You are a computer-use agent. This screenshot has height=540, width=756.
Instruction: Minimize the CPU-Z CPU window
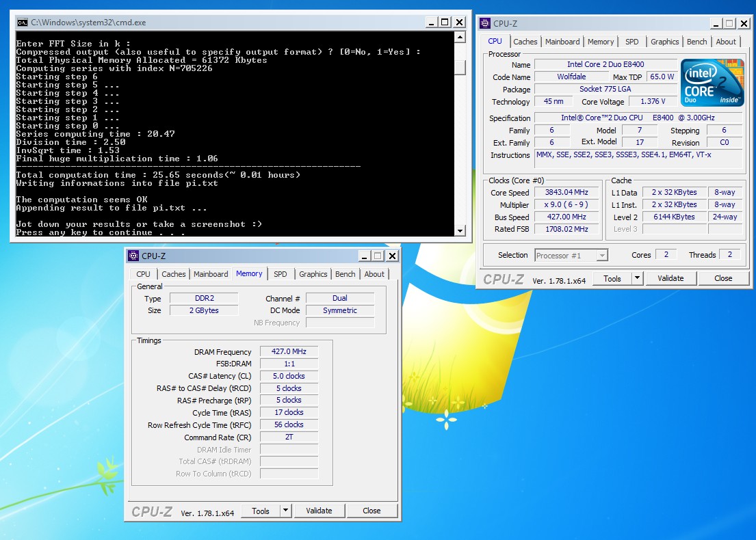point(716,24)
